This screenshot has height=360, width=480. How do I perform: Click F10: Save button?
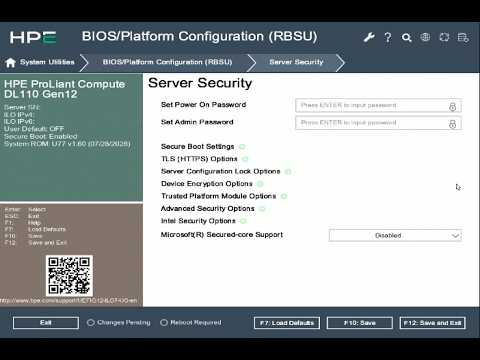[360, 323]
